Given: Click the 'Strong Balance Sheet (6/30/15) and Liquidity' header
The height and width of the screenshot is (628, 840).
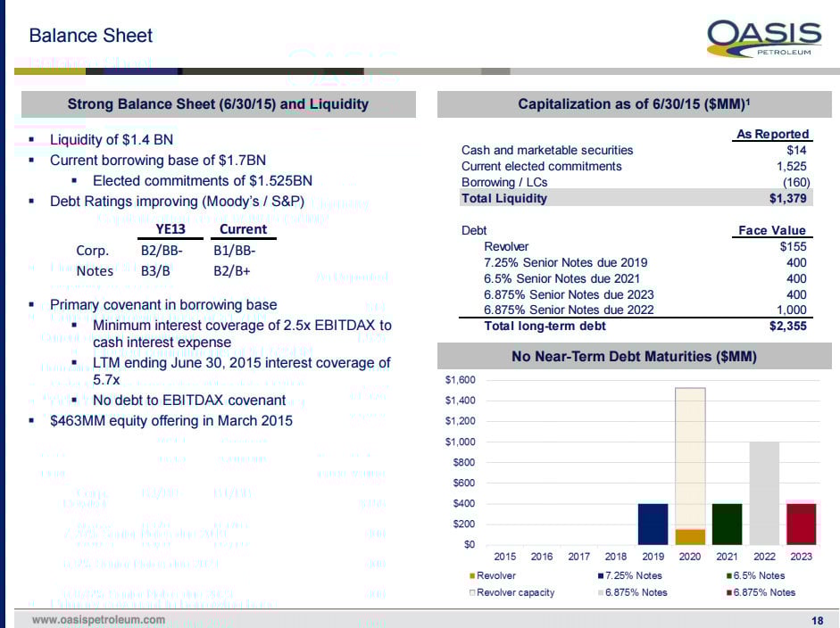Looking at the screenshot, I should tap(219, 104).
